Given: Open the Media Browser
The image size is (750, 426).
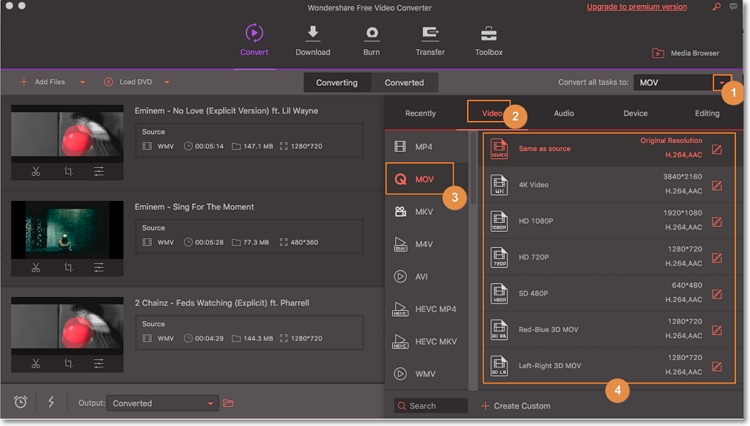Looking at the screenshot, I should click(685, 53).
